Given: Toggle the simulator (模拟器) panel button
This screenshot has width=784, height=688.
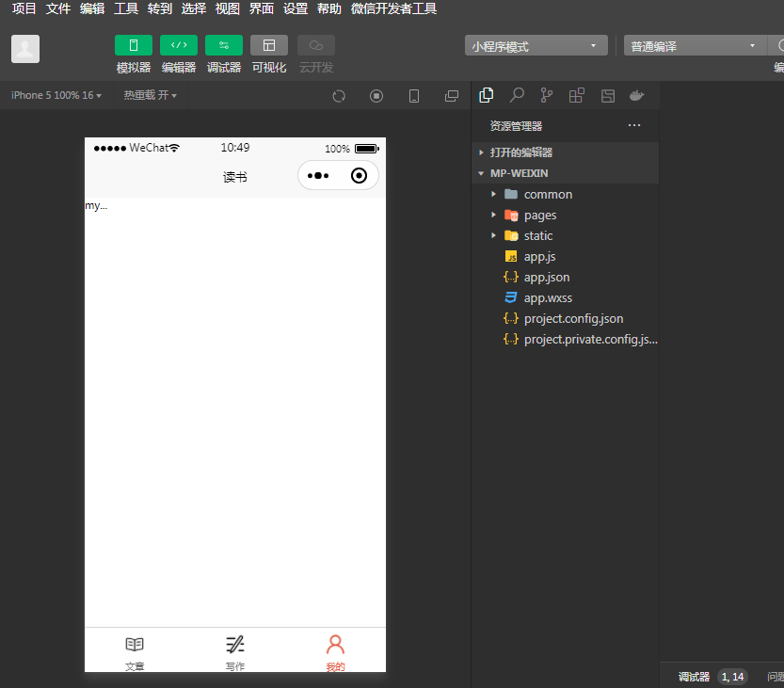Looking at the screenshot, I should pyautogui.click(x=134, y=45).
